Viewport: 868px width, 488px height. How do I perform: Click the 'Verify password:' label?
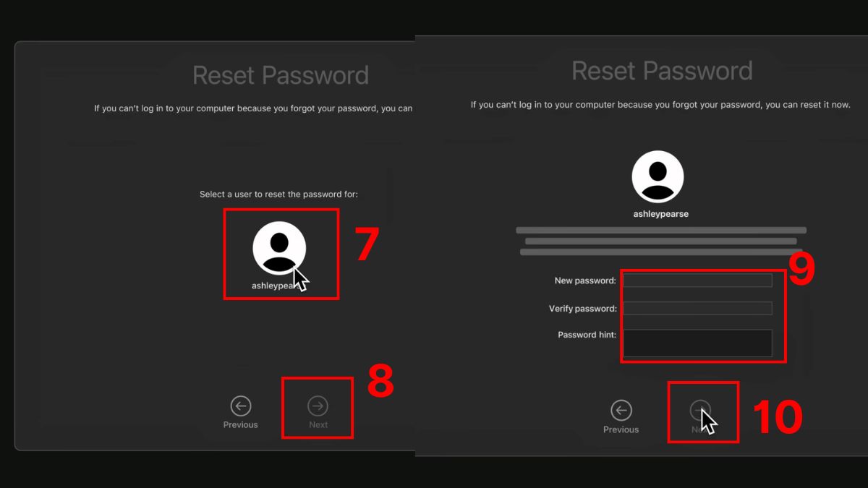tap(583, 309)
